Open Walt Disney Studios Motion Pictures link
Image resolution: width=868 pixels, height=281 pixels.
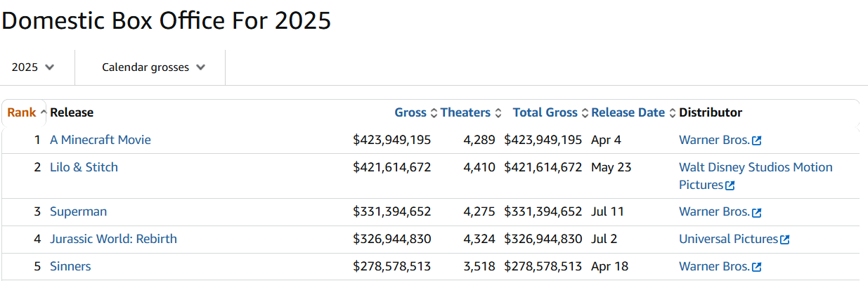click(756, 176)
